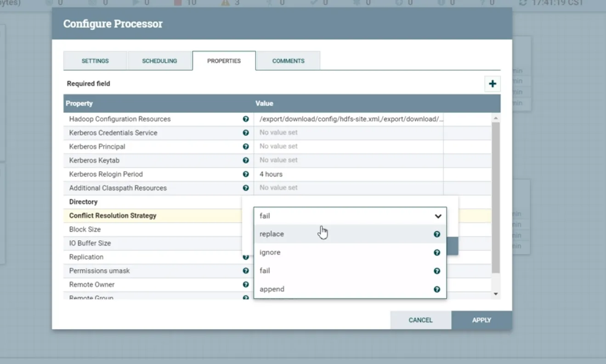Choose ignore from the strategy list

(x=270, y=252)
